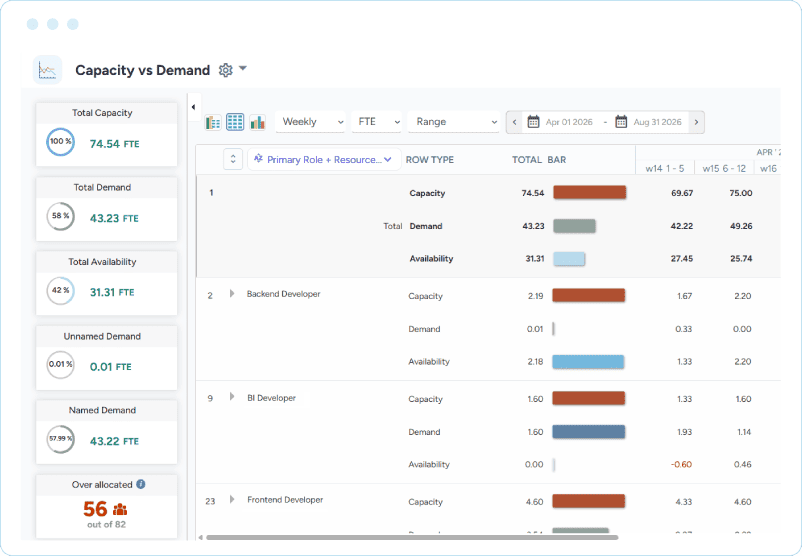Click the Total row label
The height and width of the screenshot is (556, 802).
click(x=393, y=226)
